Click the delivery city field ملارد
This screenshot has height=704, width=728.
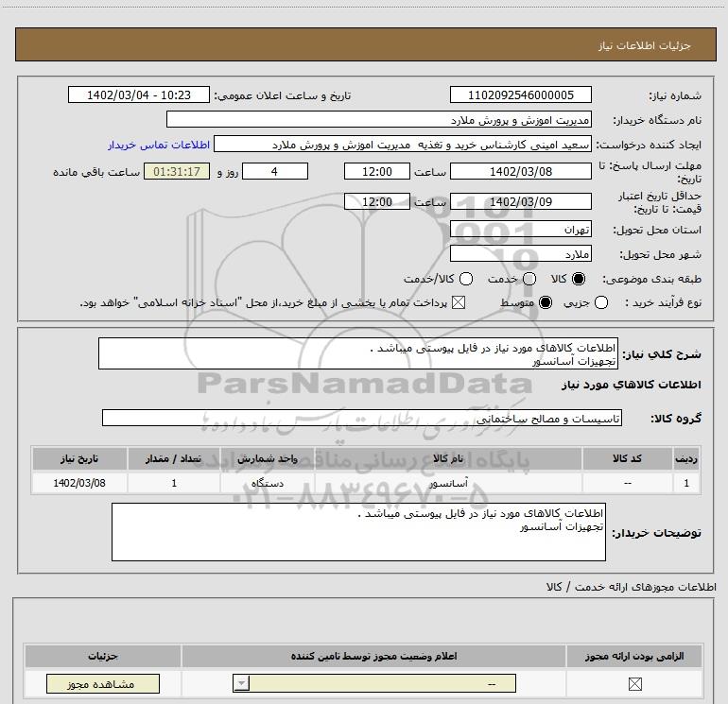[x=520, y=254]
